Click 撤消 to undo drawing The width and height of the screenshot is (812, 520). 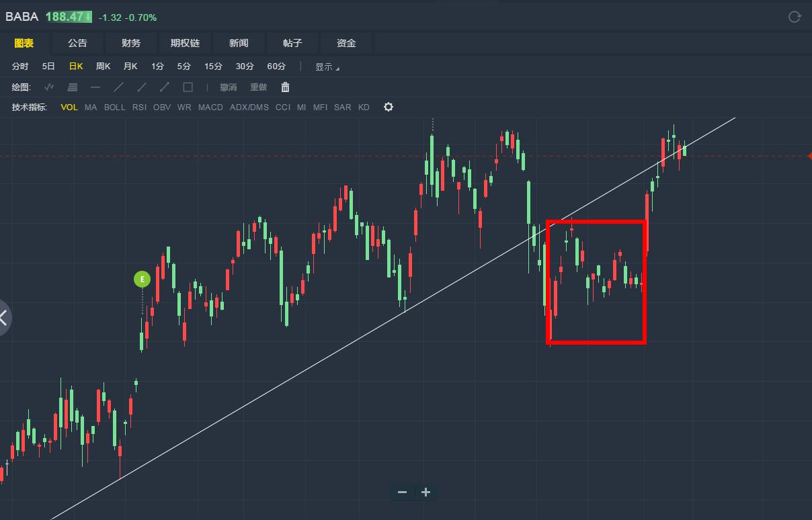pos(229,87)
